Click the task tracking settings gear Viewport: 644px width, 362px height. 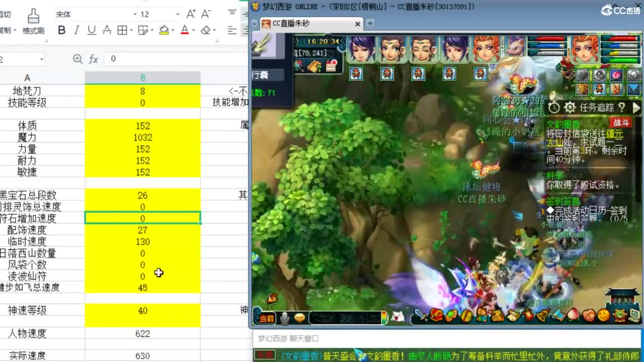[x=570, y=107]
